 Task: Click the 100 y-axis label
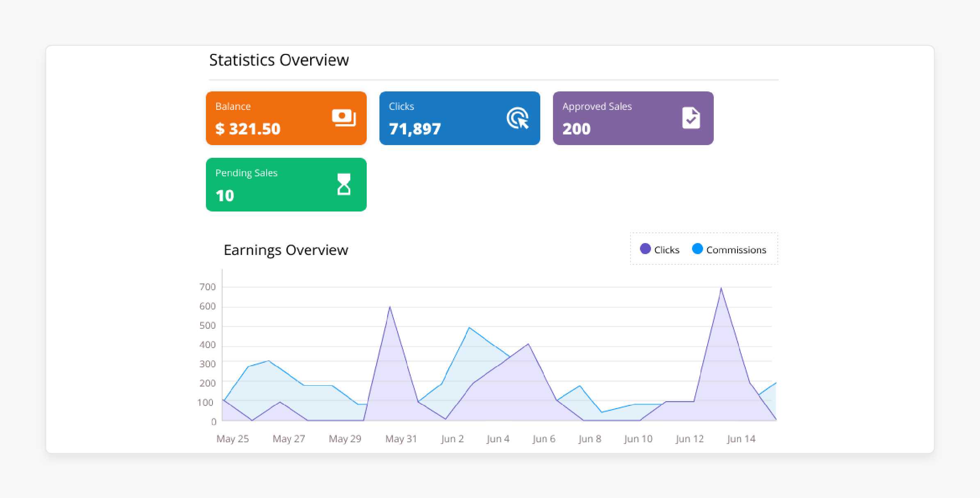(x=206, y=402)
